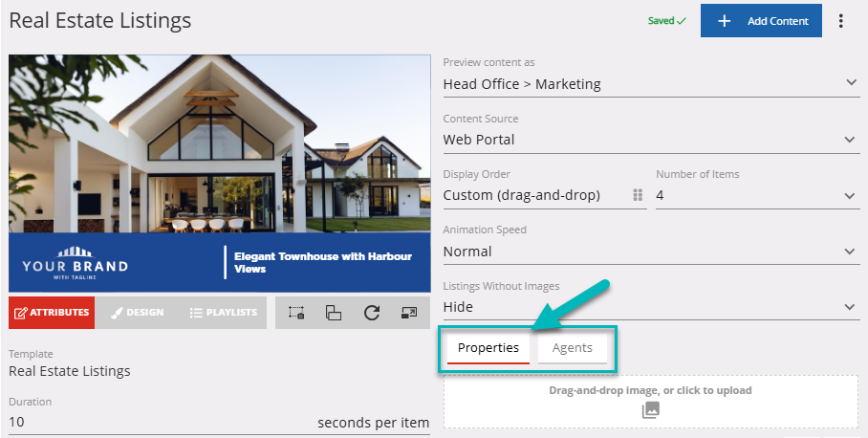The width and height of the screenshot is (868, 438).
Task: Expand the Preview content as dropdown
Action: pos(650,84)
